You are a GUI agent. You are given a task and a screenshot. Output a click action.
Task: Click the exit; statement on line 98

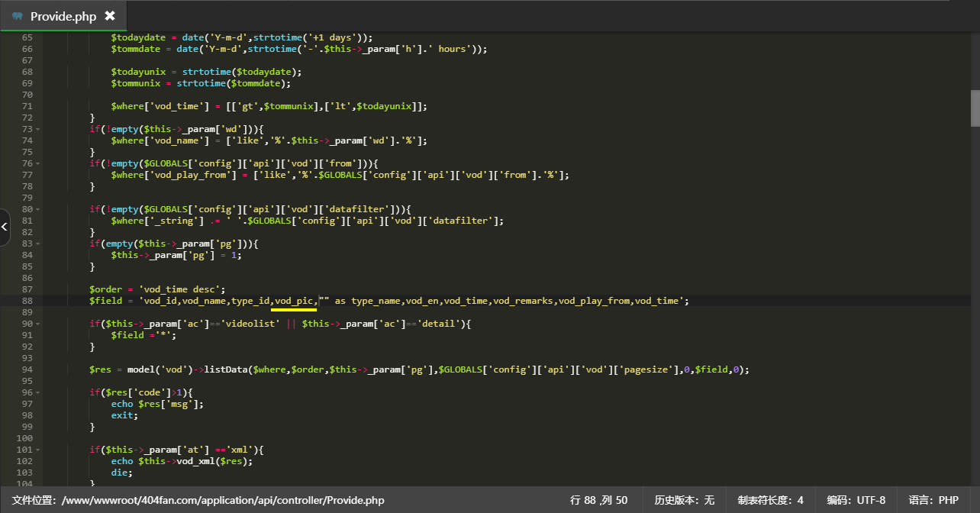click(124, 415)
